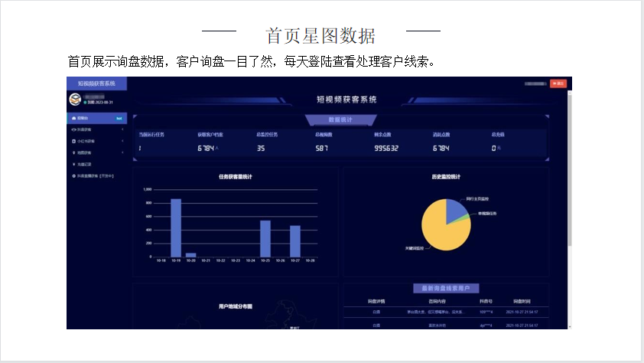The height and width of the screenshot is (363, 644).
Task: Click the 10-27 bar in chart
Action: (x=295, y=241)
